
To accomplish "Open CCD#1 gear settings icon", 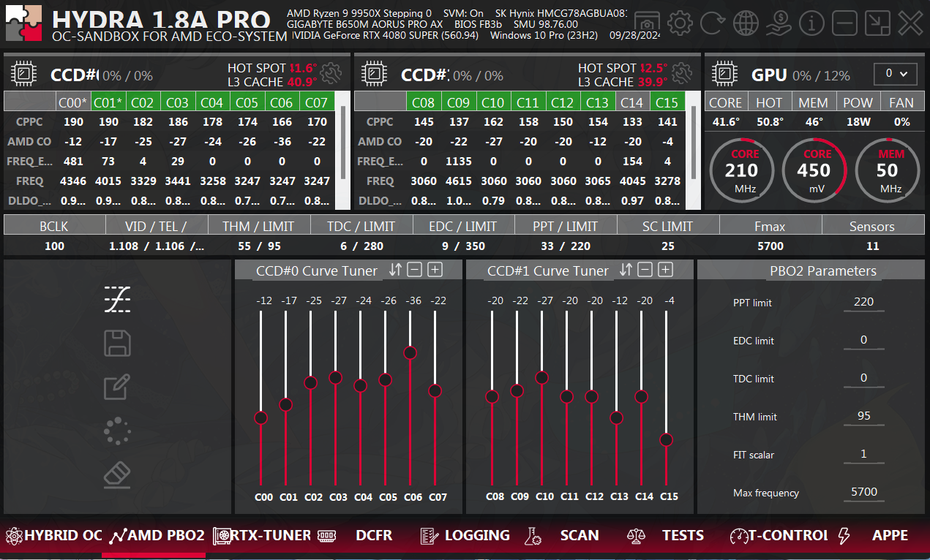I will (x=682, y=72).
